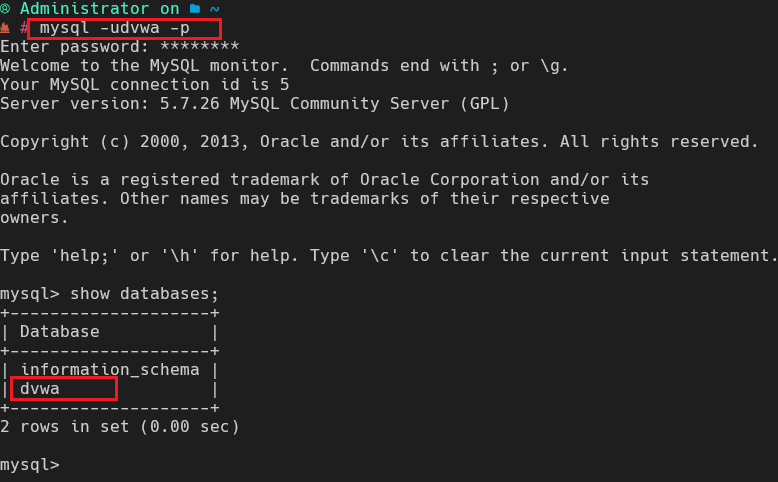The image size is (778, 482).
Task: Click the flame icon on command line
Action: (6, 28)
